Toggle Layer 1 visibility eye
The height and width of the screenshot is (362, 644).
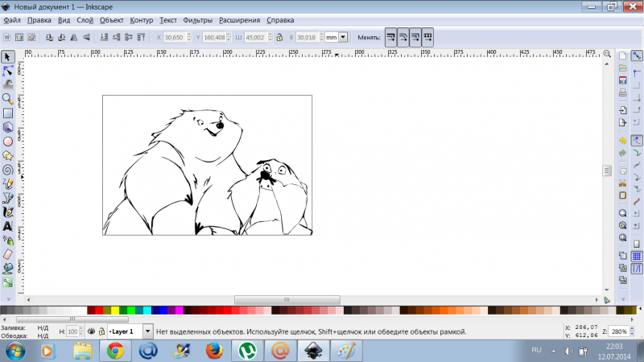(91, 331)
